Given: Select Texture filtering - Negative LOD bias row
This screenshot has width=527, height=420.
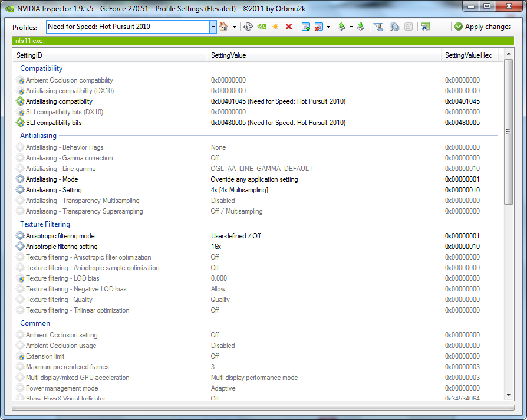Looking at the screenshot, I should pos(255,289).
